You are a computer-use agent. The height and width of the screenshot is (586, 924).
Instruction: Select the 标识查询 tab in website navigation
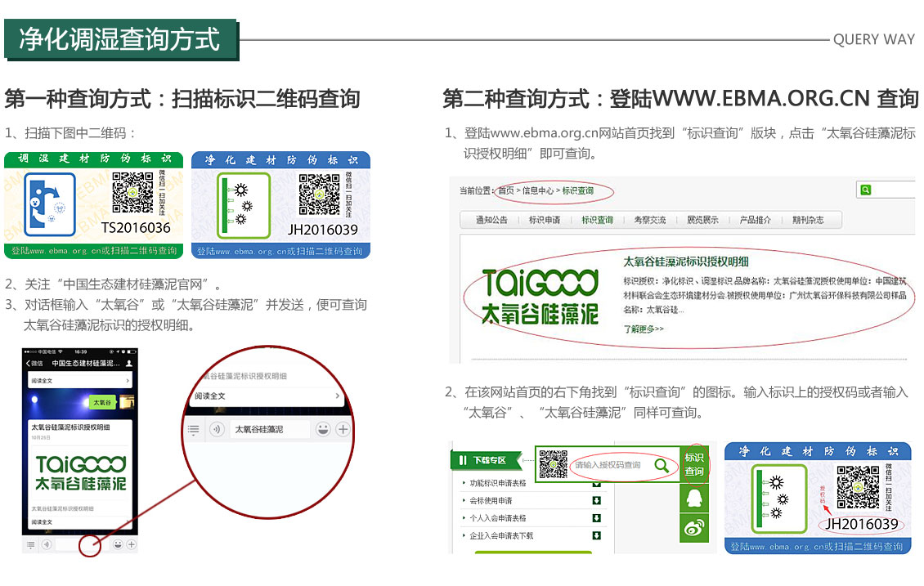pos(597,220)
